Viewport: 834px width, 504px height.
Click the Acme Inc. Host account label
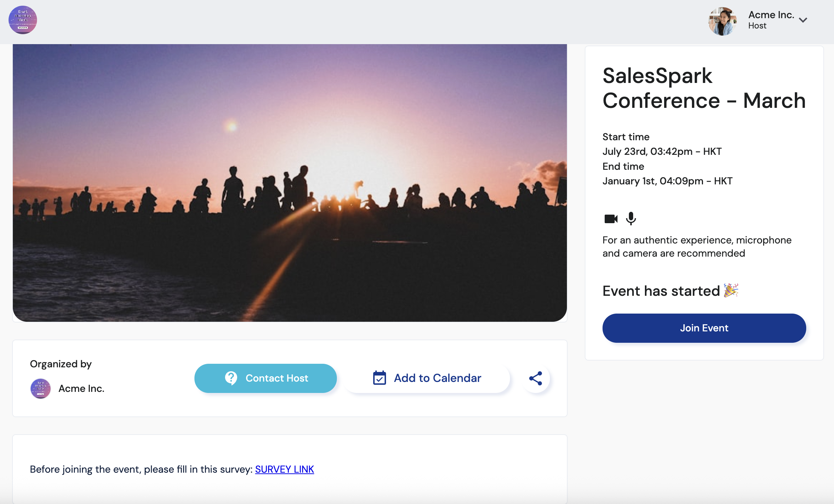(771, 20)
